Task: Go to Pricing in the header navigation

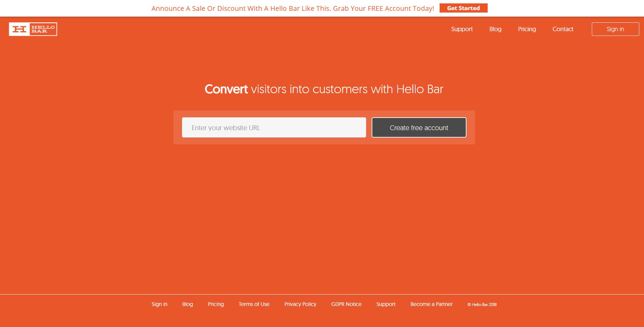Action: (x=527, y=29)
